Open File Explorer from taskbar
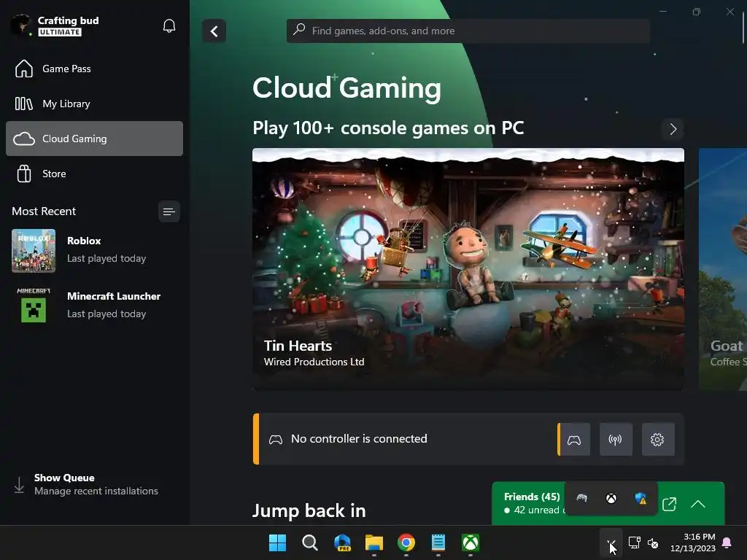 374,542
